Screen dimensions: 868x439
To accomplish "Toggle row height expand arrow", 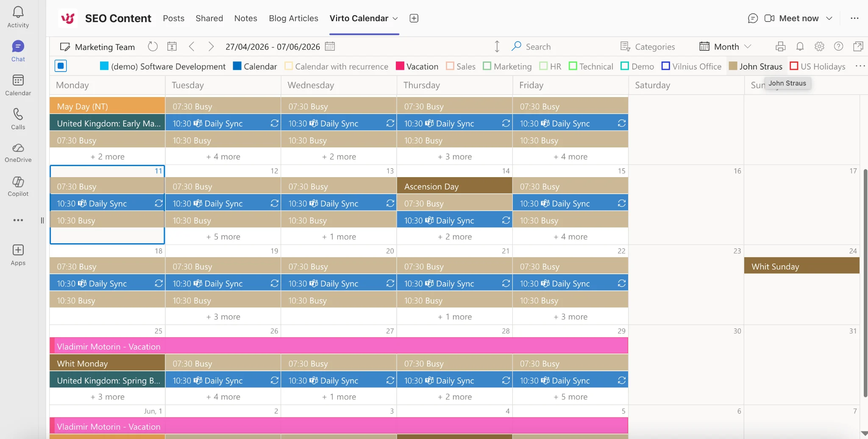I will click(x=497, y=46).
